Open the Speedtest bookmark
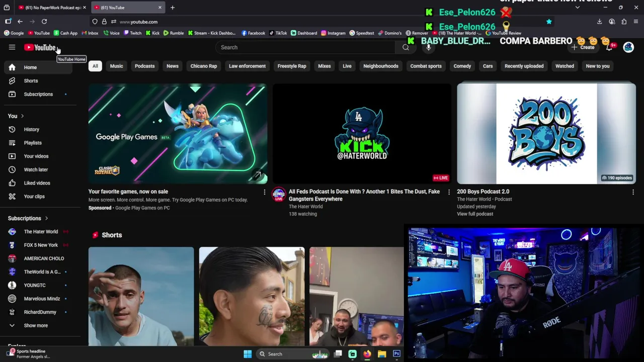 coord(362,33)
